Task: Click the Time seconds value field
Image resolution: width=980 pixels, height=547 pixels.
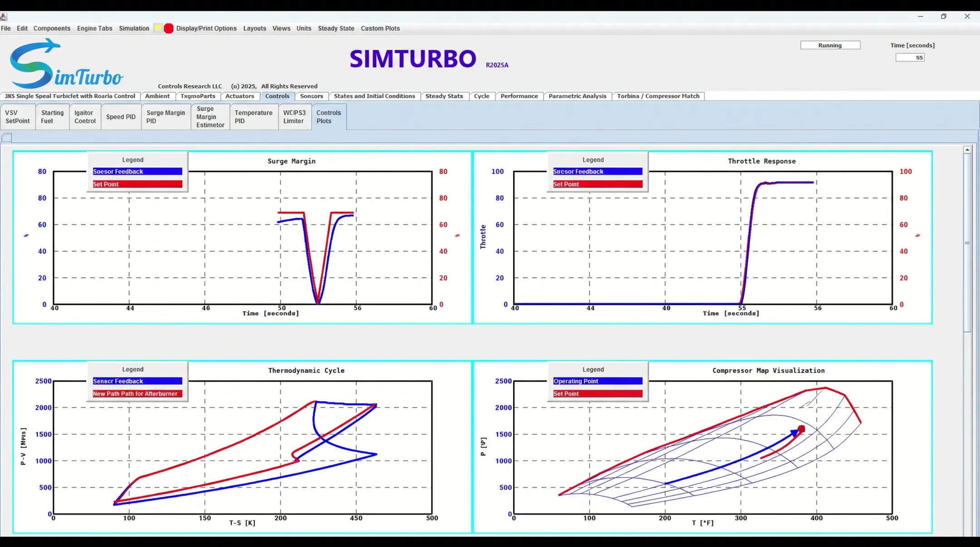Action: point(910,58)
